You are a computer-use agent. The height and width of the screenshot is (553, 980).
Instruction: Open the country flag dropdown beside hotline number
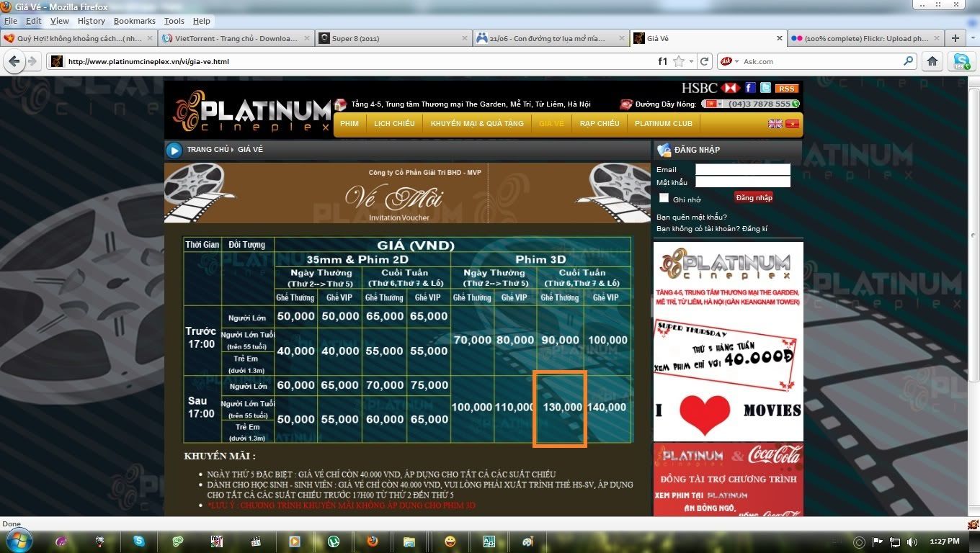(720, 104)
